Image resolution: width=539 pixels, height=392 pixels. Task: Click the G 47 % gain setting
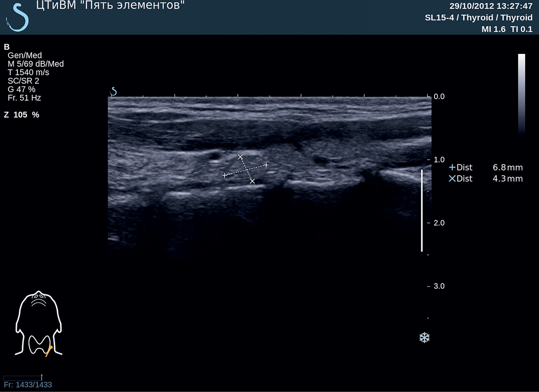pyautogui.click(x=22, y=89)
